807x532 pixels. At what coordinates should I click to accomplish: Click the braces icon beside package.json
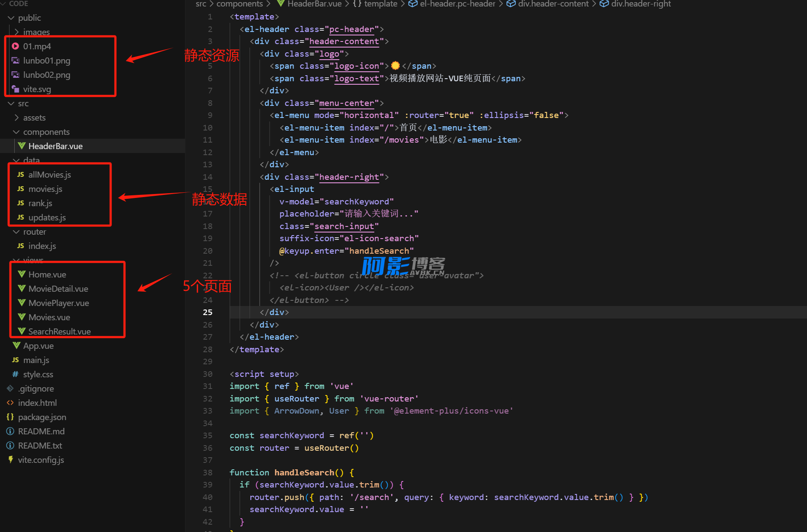coord(10,417)
